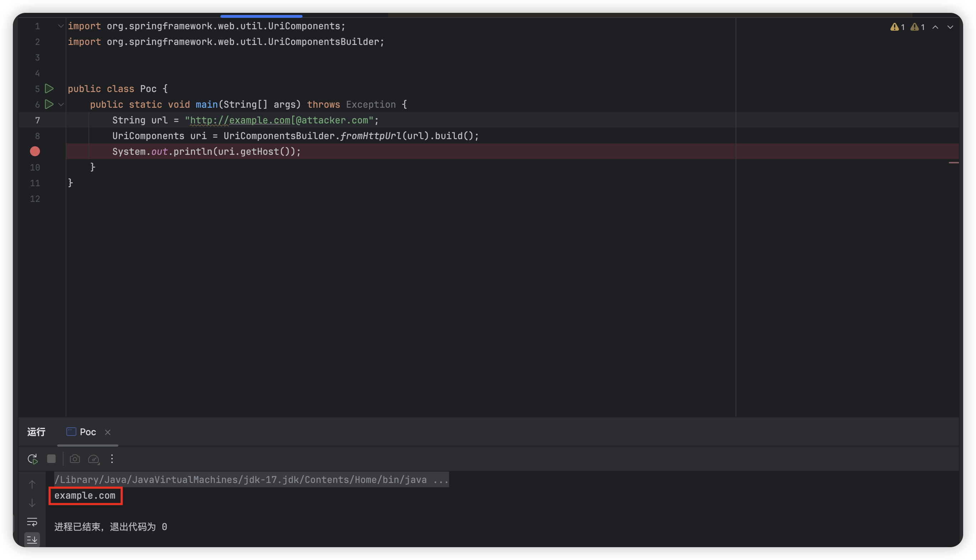The width and height of the screenshot is (976, 560).
Task: Collapse the import statements fold
Action: [61, 26]
